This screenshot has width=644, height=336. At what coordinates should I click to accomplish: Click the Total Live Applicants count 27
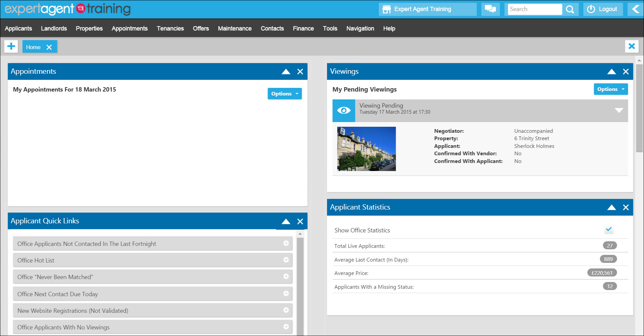coord(610,245)
